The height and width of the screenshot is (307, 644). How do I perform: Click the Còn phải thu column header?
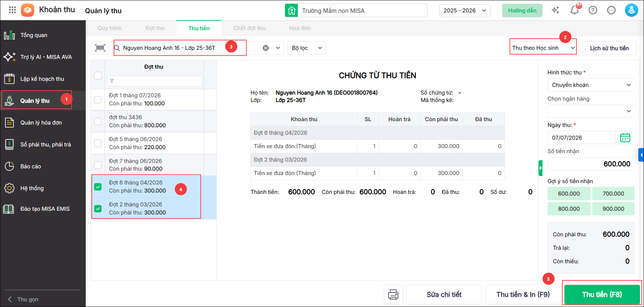[x=441, y=119]
